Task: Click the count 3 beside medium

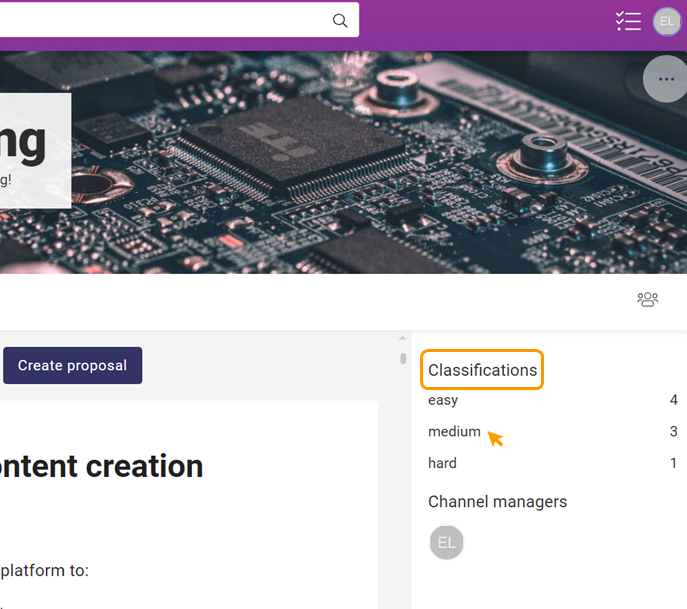Action: [673, 432]
